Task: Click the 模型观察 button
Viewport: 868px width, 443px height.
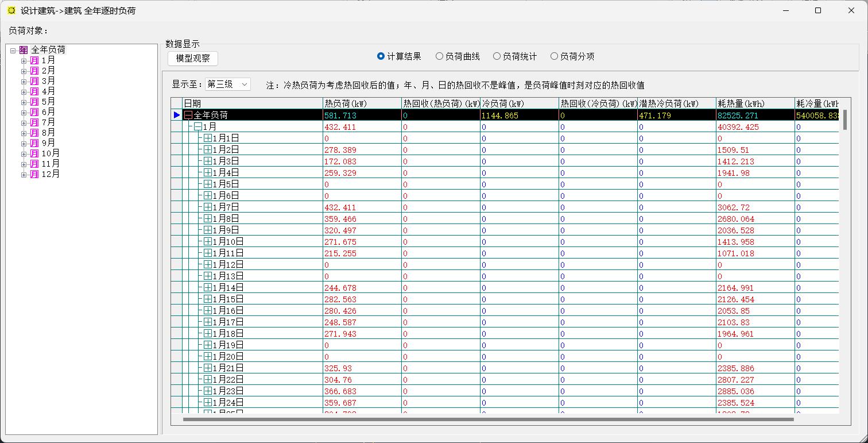Action: coord(193,58)
